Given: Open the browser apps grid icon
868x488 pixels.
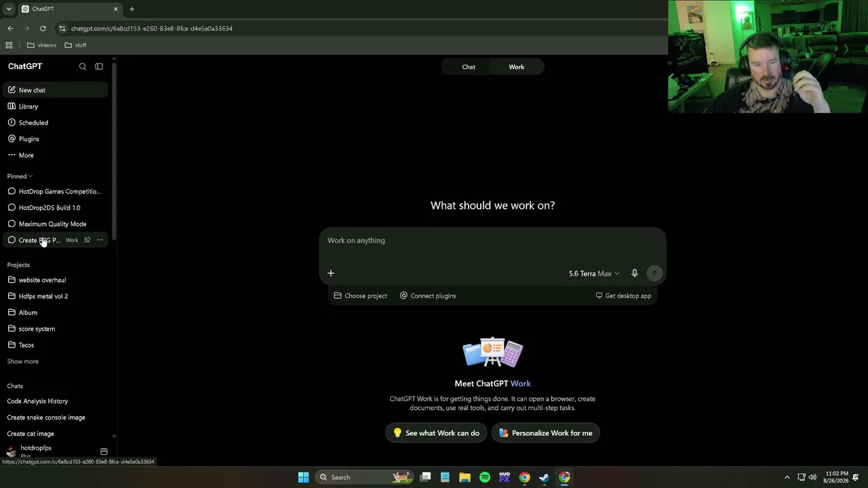Looking at the screenshot, I should [9, 45].
